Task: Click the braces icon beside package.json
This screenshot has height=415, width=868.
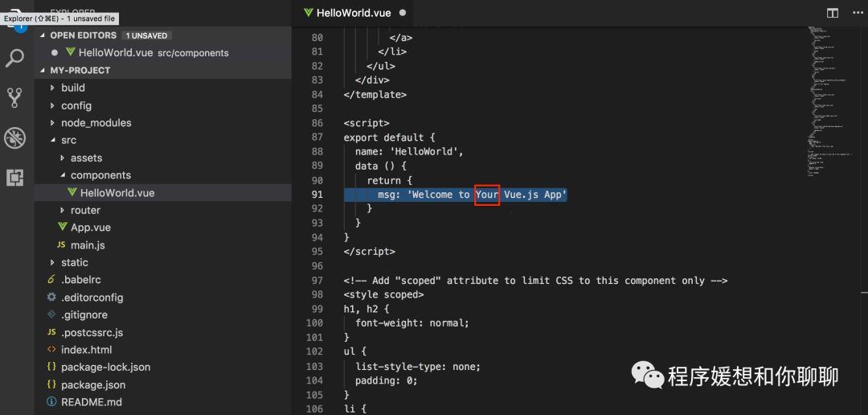Action: tap(52, 384)
